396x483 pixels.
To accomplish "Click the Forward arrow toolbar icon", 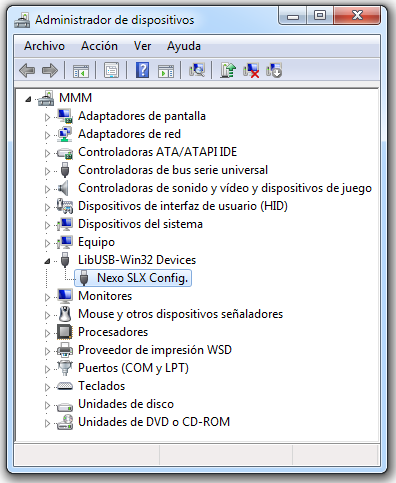I will coord(50,71).
